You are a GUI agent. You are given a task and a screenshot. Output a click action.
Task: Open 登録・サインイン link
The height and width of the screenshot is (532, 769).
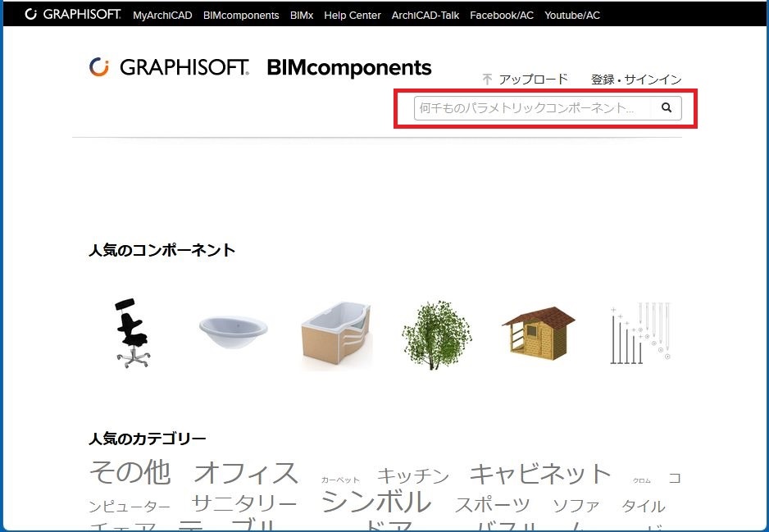coord(636,80)
